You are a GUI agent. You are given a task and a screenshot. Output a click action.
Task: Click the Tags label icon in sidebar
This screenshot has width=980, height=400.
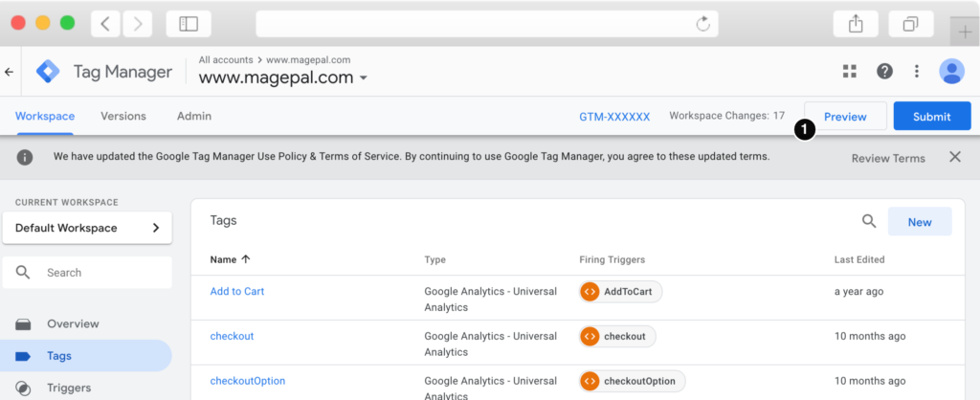[23, 356]
